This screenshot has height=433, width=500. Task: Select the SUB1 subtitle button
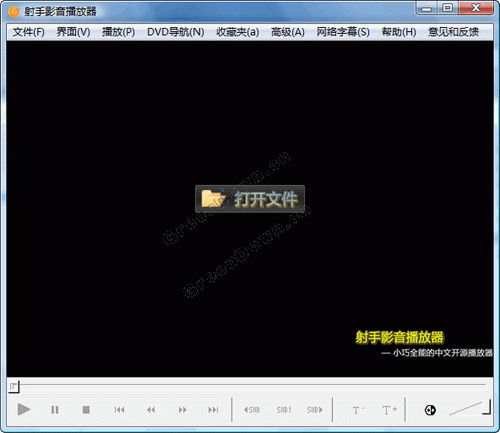tap(284, 410)
